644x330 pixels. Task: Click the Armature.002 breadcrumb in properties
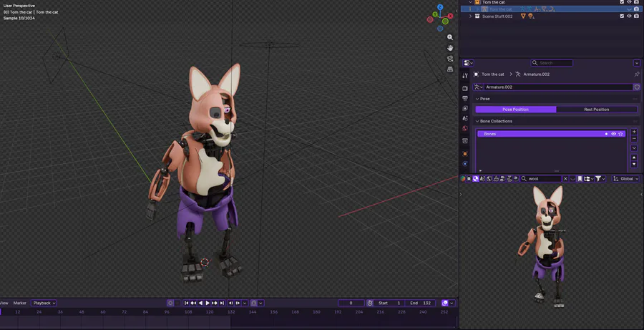tap(537, 74)
